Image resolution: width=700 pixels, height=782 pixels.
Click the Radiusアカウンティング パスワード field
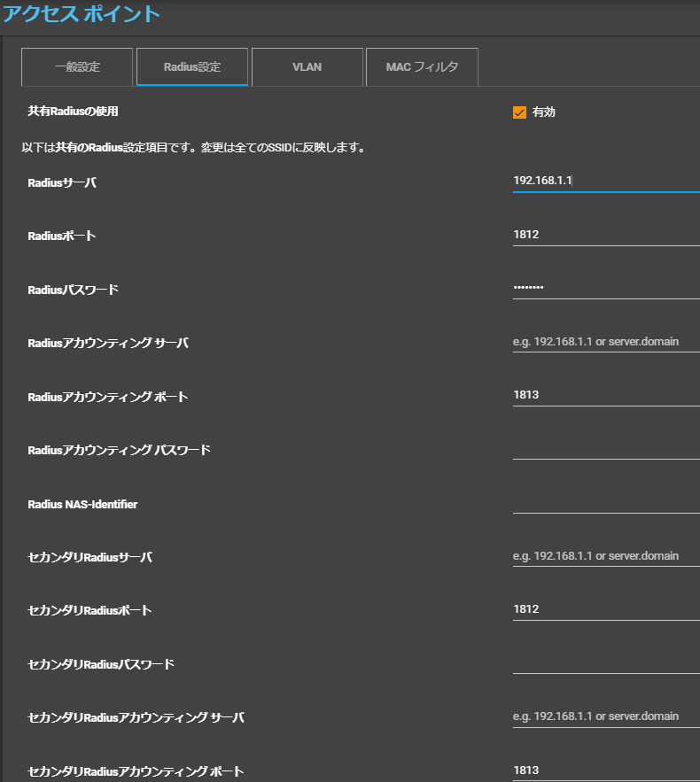(x=606, y=448)
